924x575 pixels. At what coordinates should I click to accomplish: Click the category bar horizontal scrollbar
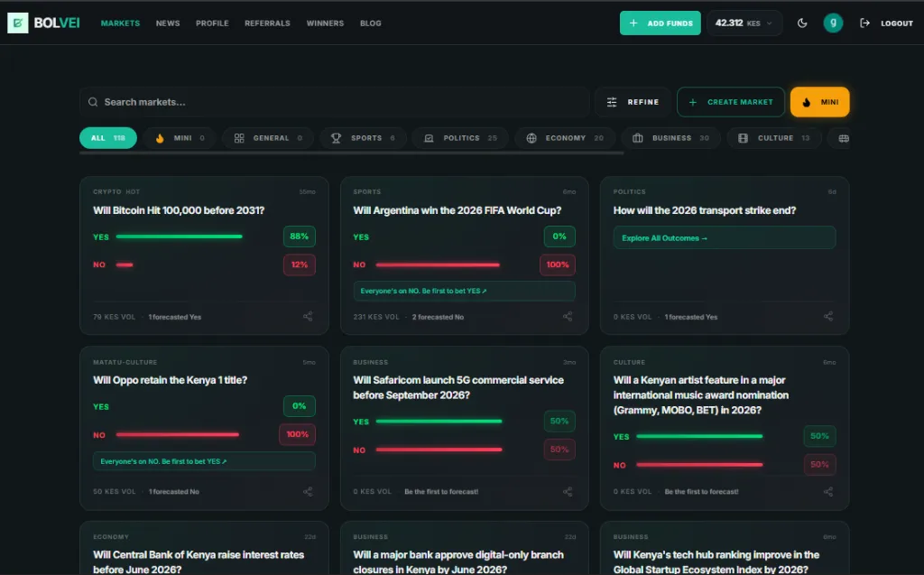[x=351, y=153]
